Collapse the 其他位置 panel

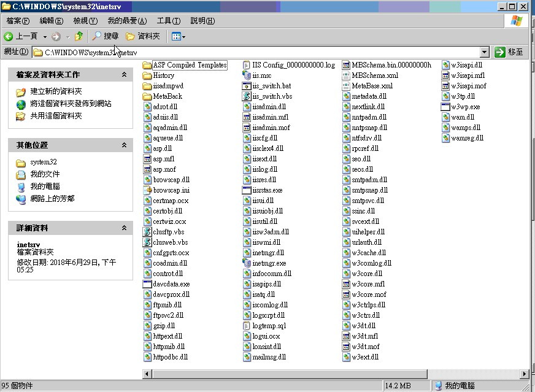coord(124,145)
